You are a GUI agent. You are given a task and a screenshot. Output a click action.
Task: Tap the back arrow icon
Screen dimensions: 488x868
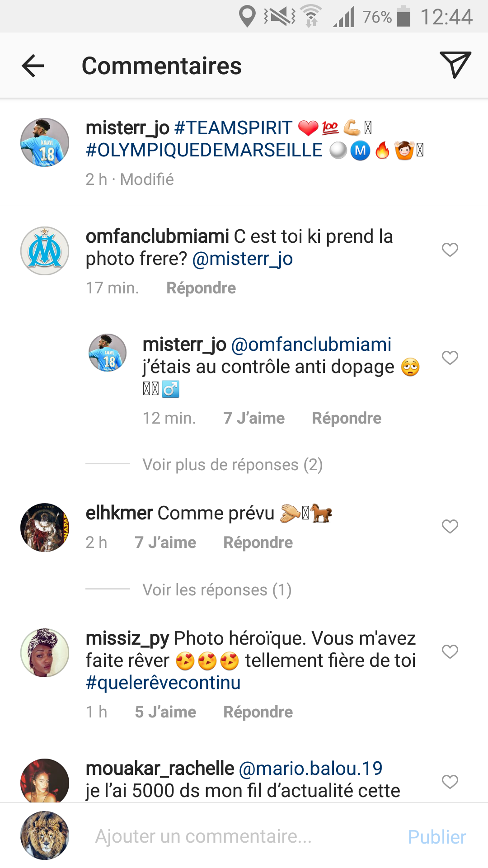pyautogui.click(x=33, y=66)
